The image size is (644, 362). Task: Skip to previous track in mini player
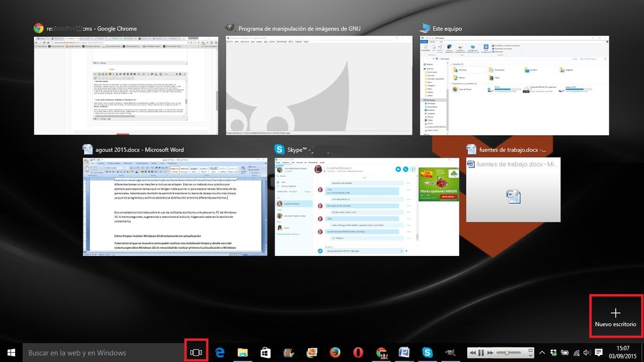point(472,353)
